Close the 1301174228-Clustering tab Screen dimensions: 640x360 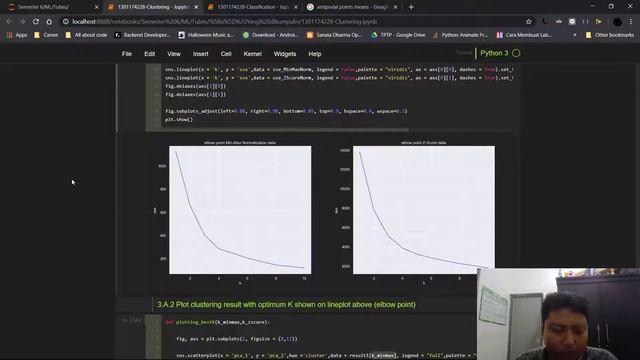[196, 7]
